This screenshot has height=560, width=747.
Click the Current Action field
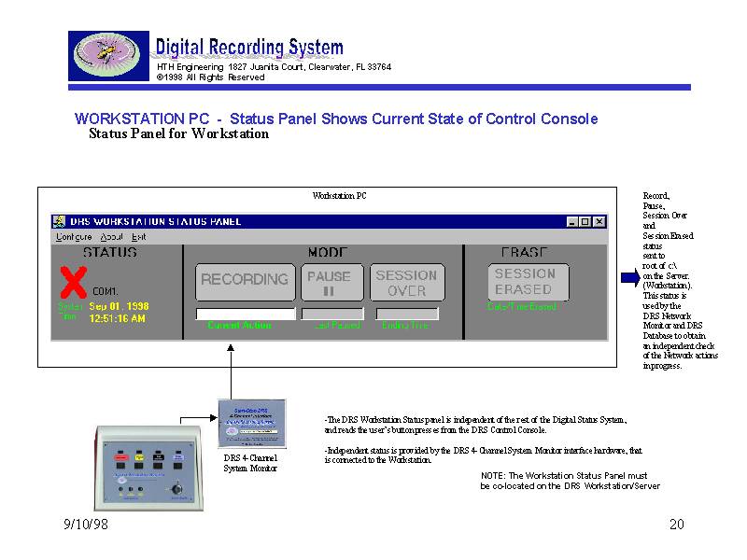246,315
